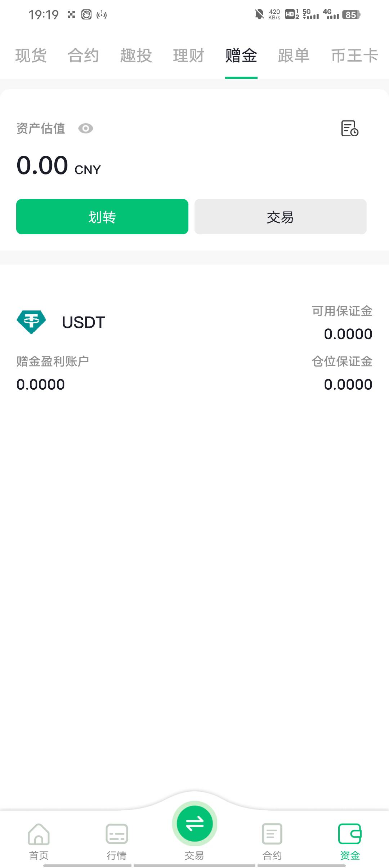This screenshot has width=389, height=868.
Task: Tap the battery level indicator
Action: [x=351, y=15]
